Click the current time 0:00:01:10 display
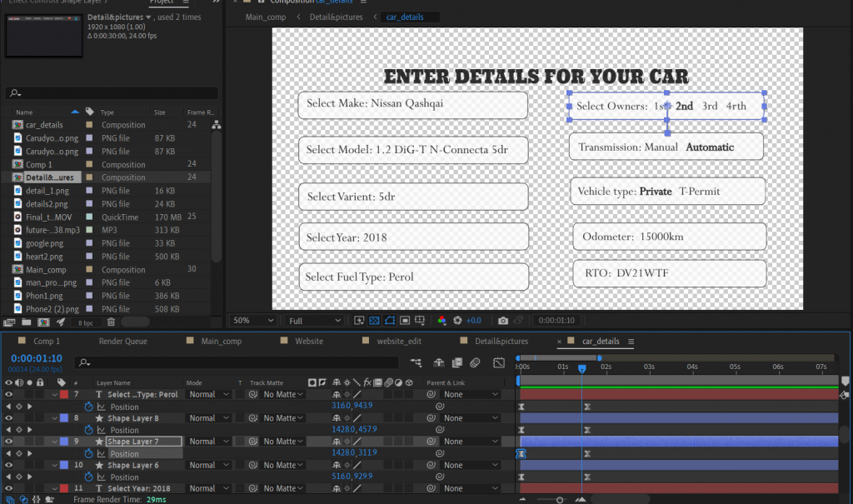This screenshot has width=853, height=504. 37,359
